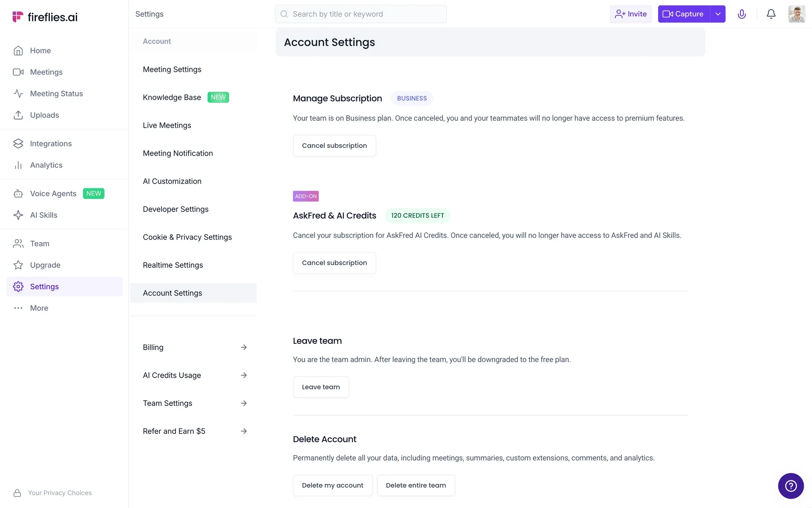
Task: Open notifications bell
Action: (771, 14)
